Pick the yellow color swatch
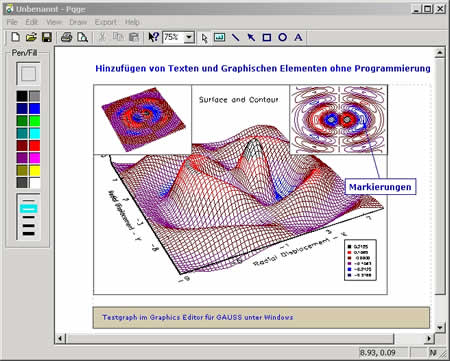The image size is (450, 361). coord(34,171)
